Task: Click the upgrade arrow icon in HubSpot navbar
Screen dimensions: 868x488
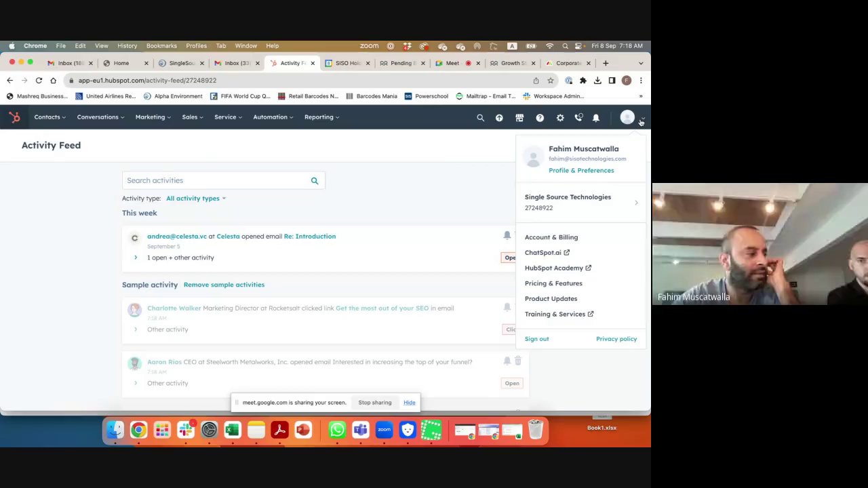Action: pos(499,117)
